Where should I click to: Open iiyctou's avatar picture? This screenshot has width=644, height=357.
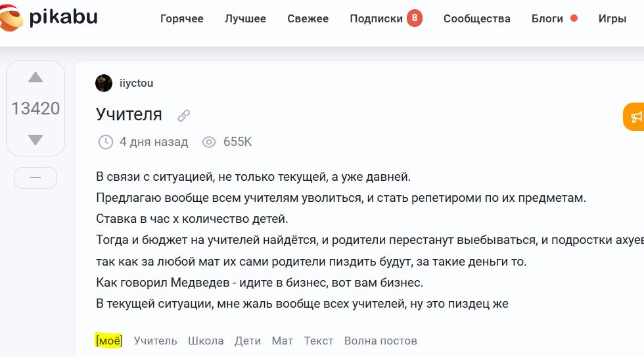click(x=104, y=83)
